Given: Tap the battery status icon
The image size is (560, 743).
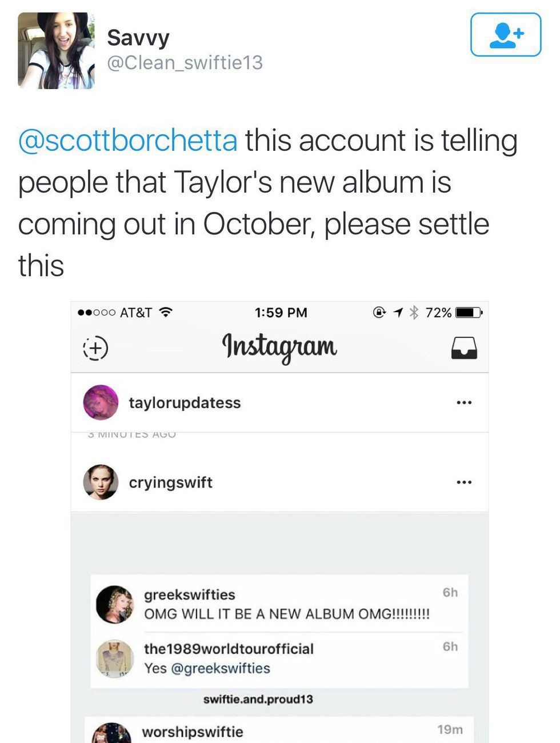Looking at the screenshot, I should click(469, 313).
